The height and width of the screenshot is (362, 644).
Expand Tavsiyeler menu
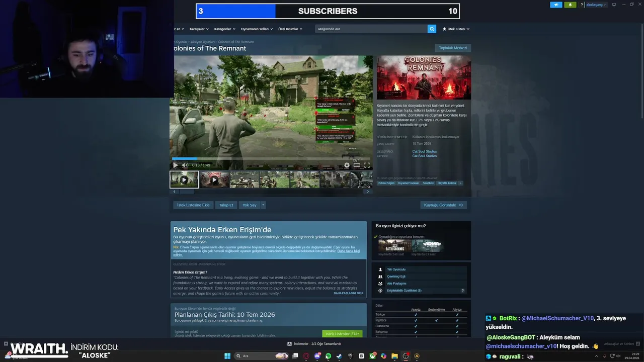[198, 29]
